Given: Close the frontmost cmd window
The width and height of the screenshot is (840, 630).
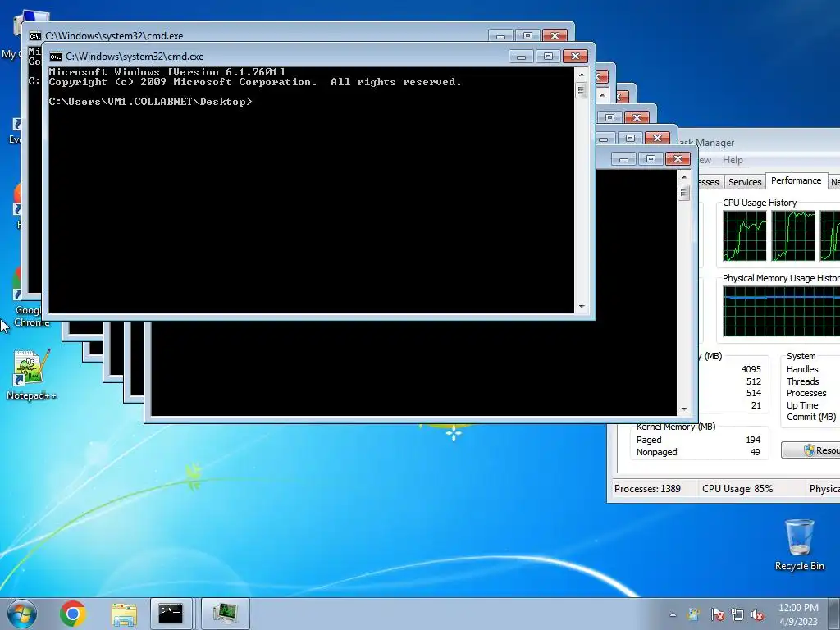Looking at the screenshot, I should pyautogui.click(x=575, y=57).
